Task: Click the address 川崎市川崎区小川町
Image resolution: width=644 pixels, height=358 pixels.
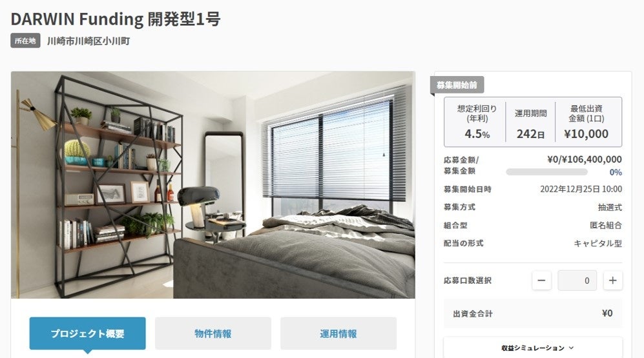Action: [x=88, y=41]
